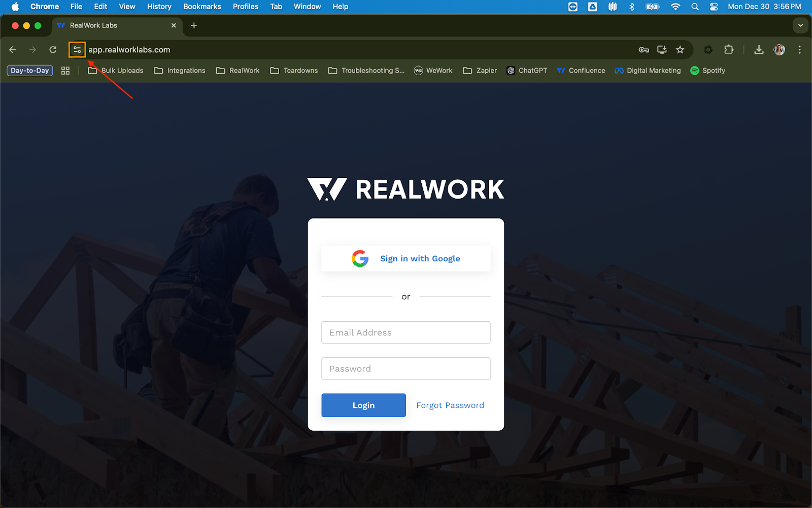812x508 pixels.
Task: Open the Edit menu
Action: [x=100, y=7]
